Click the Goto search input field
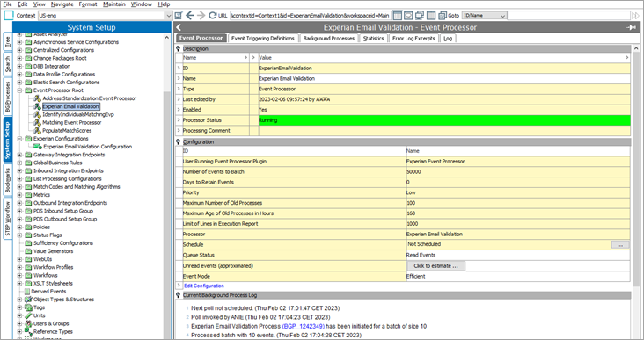 click(569, 16)
